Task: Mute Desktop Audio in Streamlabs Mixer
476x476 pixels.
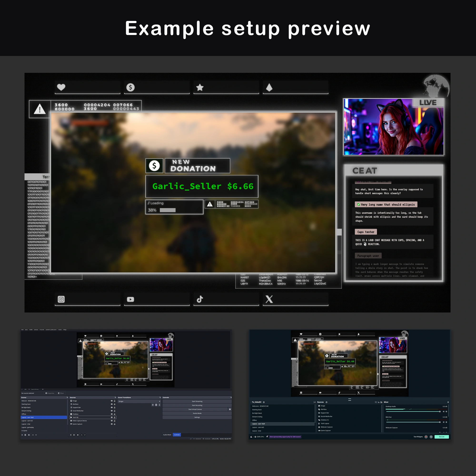Action: coord(443,412)
